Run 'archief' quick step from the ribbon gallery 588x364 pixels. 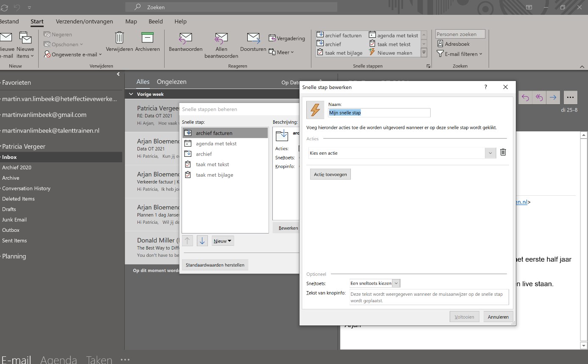pos(329,44)
